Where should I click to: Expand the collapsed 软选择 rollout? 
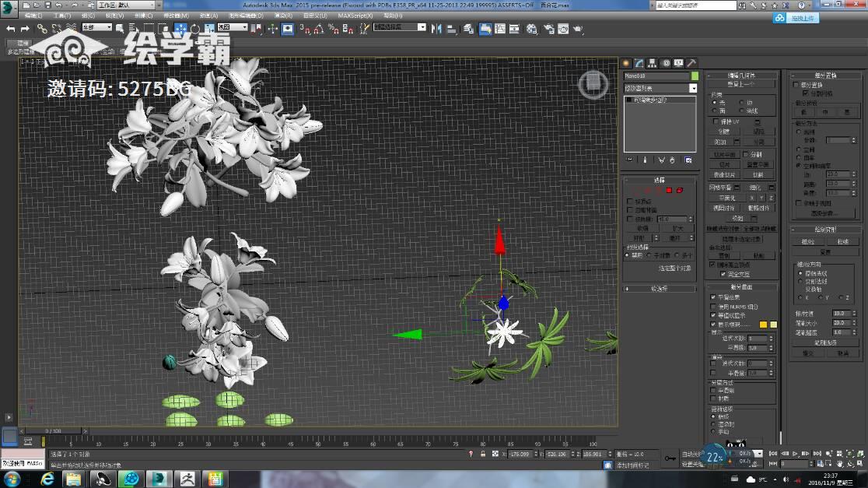point(659,289)
